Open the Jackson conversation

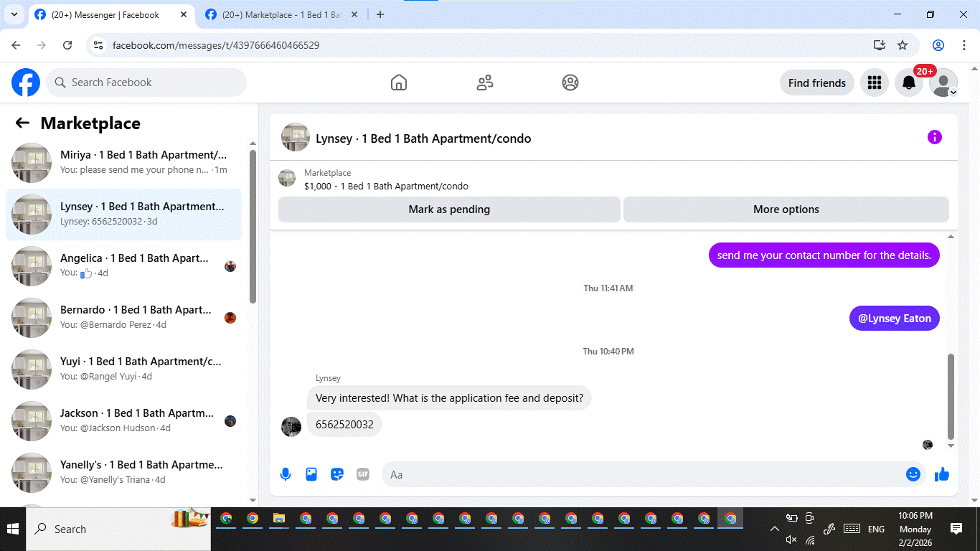(123, 420)
